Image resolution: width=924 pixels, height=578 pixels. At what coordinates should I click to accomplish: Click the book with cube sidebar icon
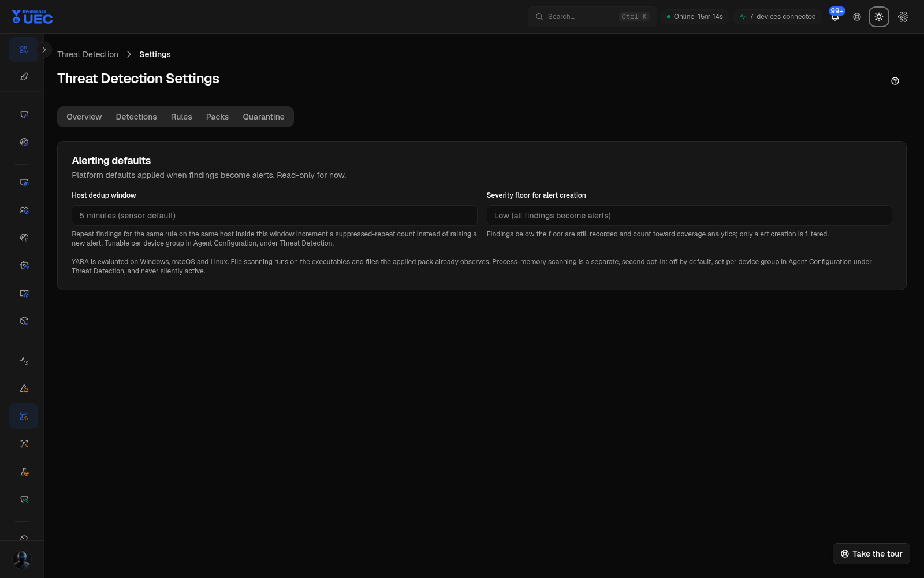click(24, 293)
